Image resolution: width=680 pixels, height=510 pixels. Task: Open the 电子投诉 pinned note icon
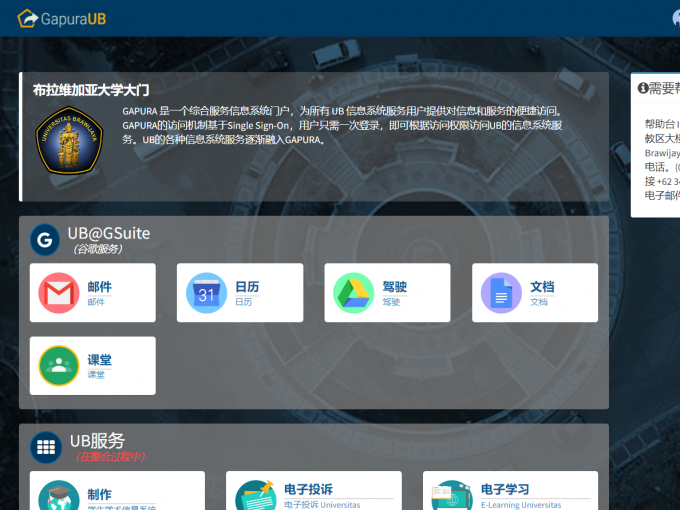point(256,495)
